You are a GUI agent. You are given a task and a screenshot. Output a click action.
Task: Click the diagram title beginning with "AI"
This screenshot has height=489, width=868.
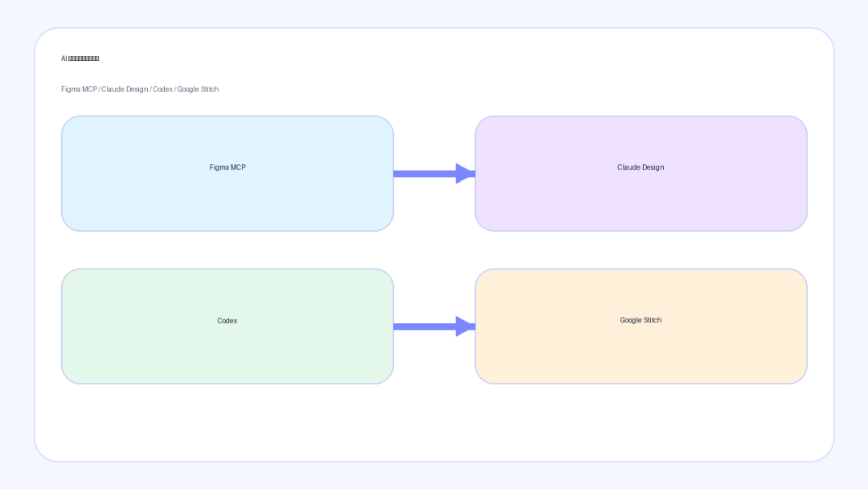coord(80,59)
